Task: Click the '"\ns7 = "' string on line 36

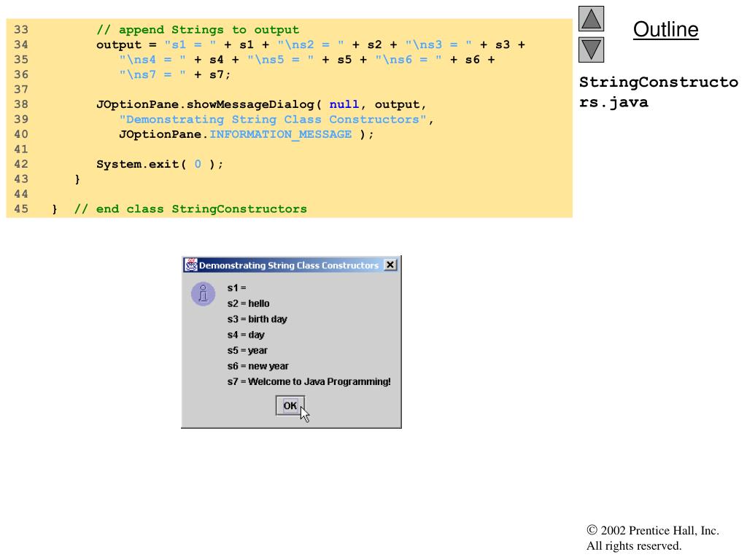Action: tap(152, 75)
